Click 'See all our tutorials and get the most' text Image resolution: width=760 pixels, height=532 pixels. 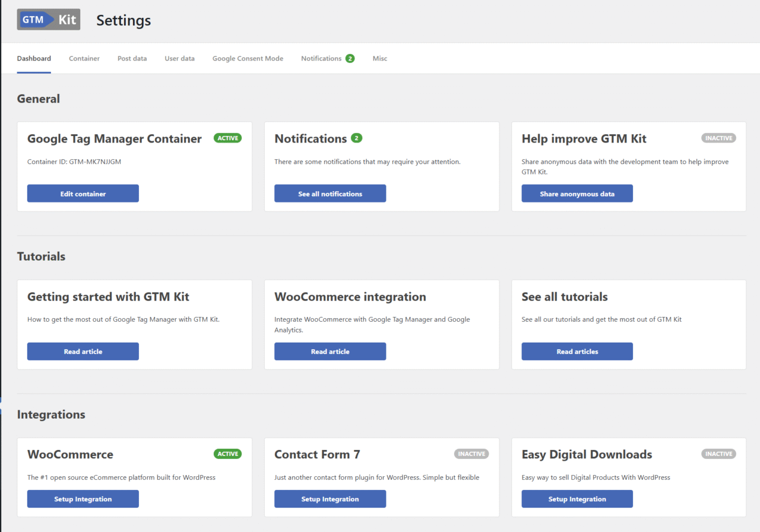(x=601, y=319)
